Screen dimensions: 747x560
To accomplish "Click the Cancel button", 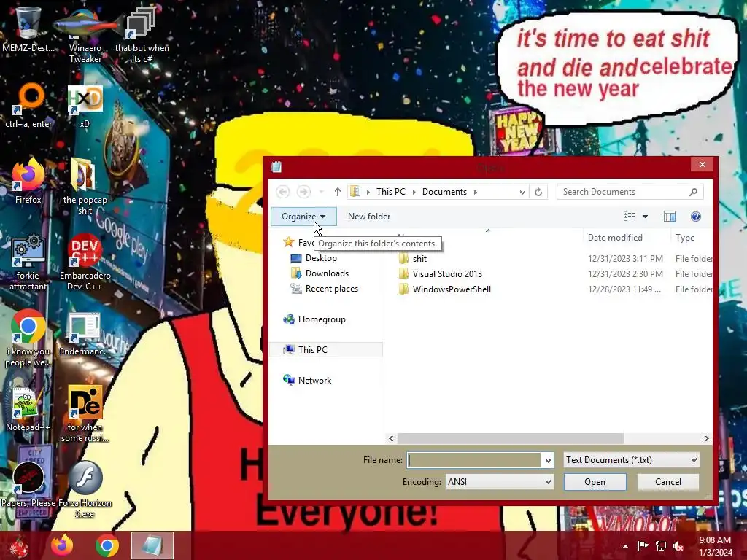I will point(668,482).
